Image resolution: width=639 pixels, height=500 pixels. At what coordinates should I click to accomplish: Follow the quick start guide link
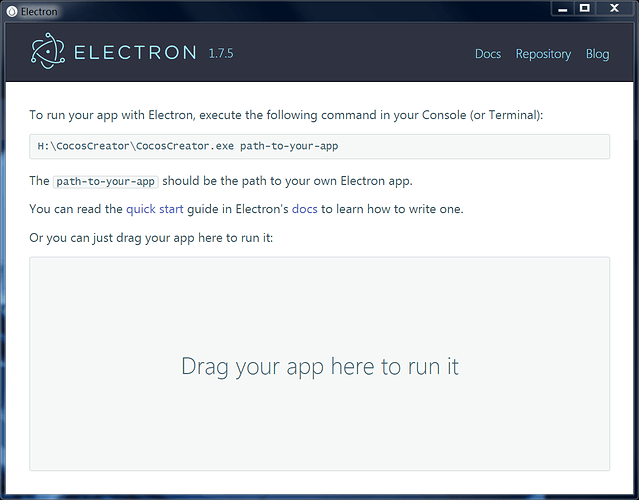(x=154, y=209)
